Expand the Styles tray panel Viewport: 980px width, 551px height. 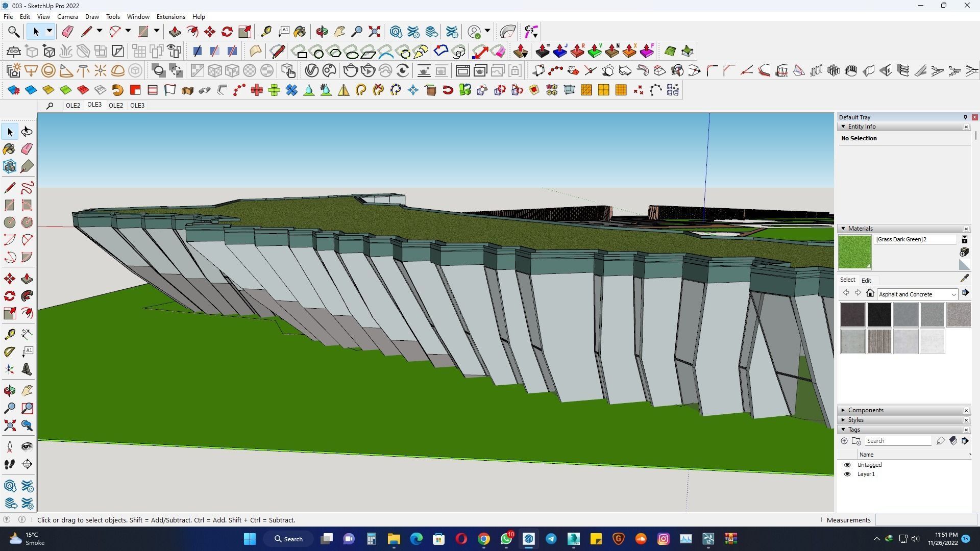(856, 420)
